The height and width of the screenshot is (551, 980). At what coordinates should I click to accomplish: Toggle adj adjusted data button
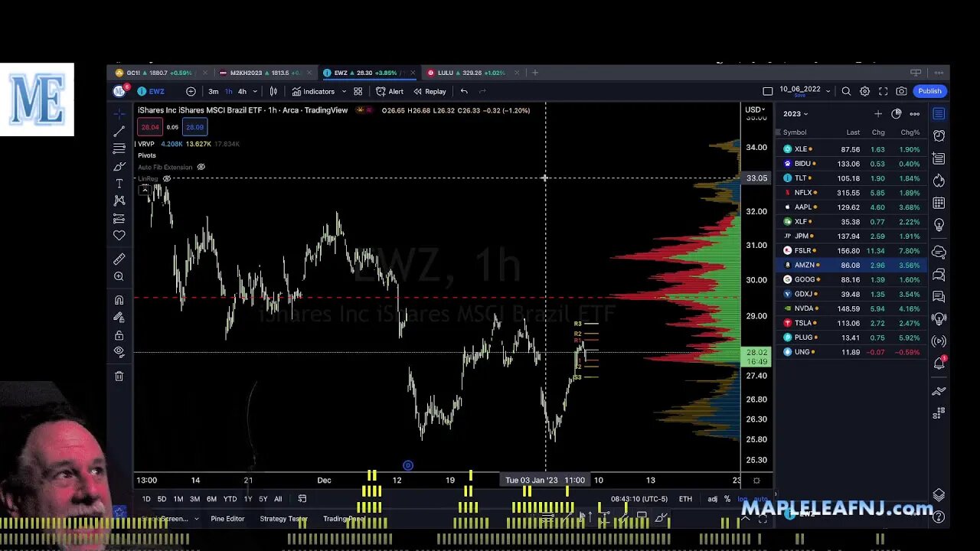(x=712, y=499)
